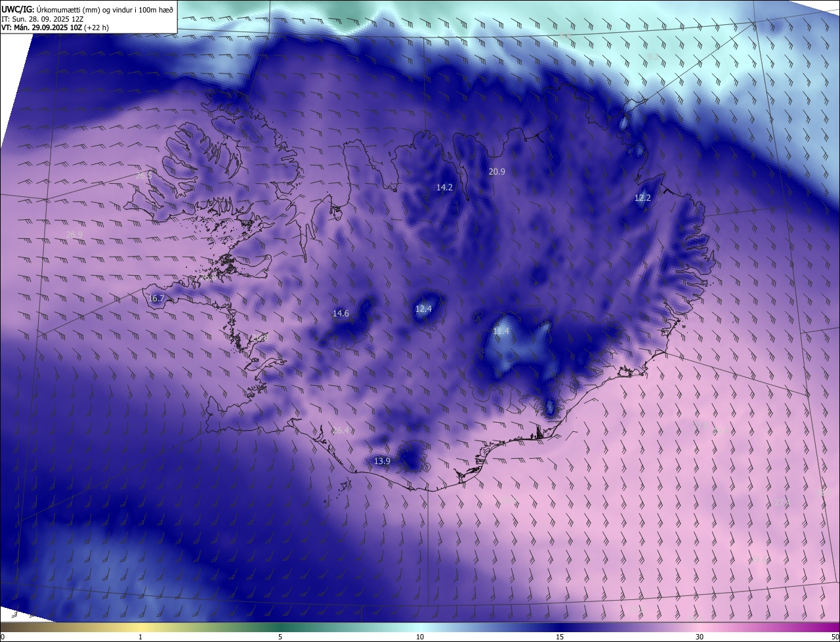Click the 11.4 value over the glacier
This screenshot has width=840, height=642.
pyautogui.click(x=501, y=332)
